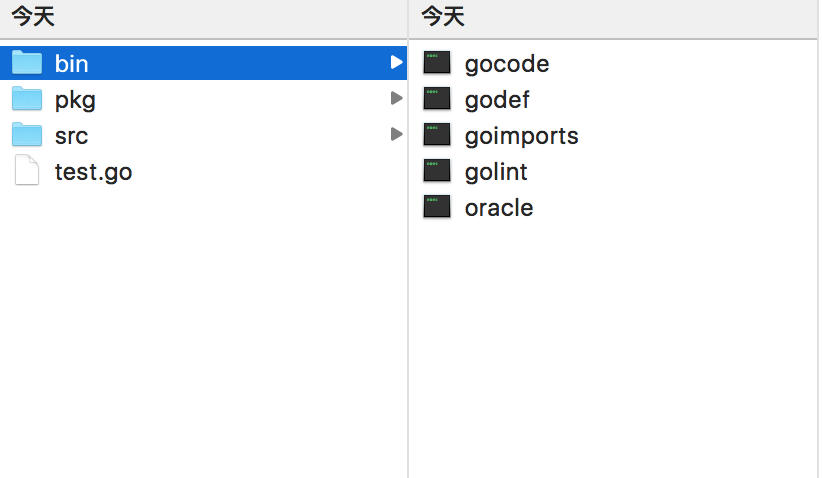Click the gocode executable icon
The image size is (822, 478).
(437, 62)
